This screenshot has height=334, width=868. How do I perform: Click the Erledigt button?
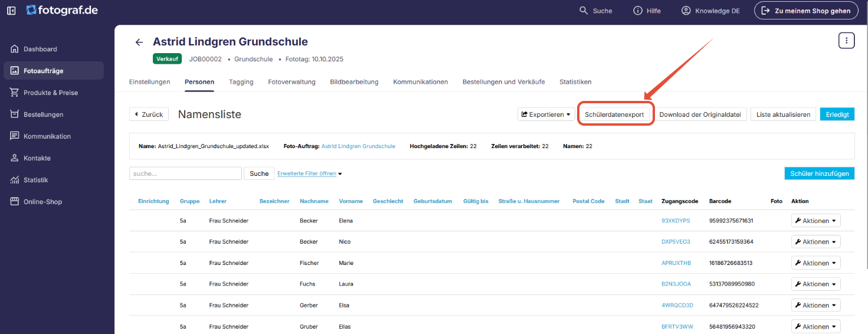pos(837,114)
